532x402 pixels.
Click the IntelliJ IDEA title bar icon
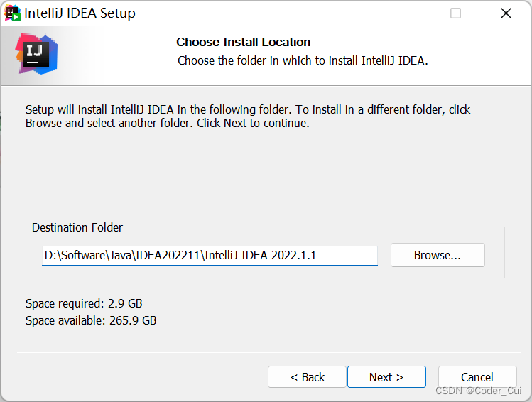(12, 13)
